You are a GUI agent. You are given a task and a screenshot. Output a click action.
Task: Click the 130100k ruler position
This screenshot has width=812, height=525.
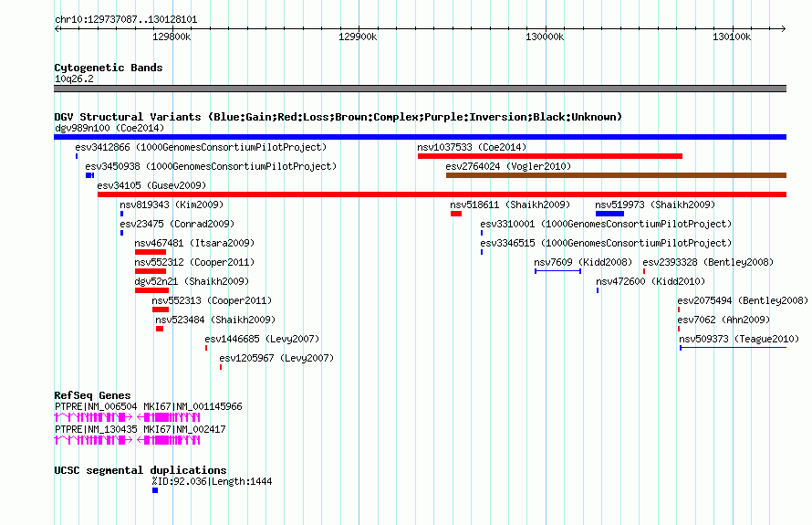(732, 37)
